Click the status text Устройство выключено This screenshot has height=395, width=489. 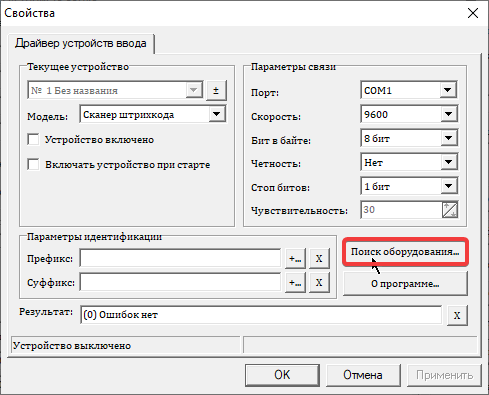tap(72, 346)
